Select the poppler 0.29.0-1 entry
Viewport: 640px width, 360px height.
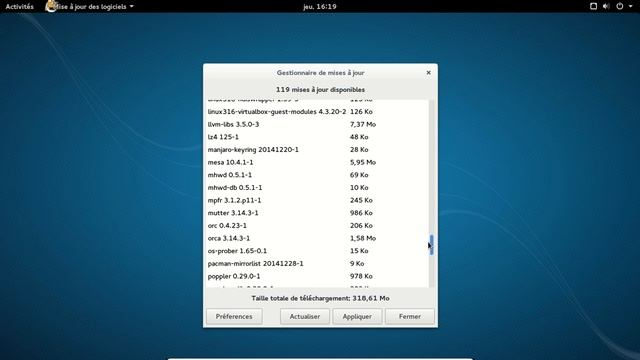[317, 276]
